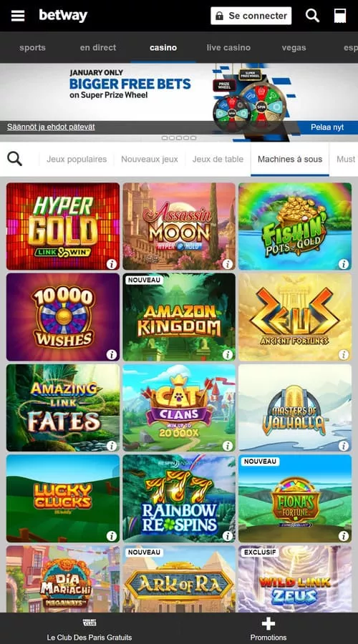Go to the sports tab
358x644 pixels.
(x=32, y=48)
